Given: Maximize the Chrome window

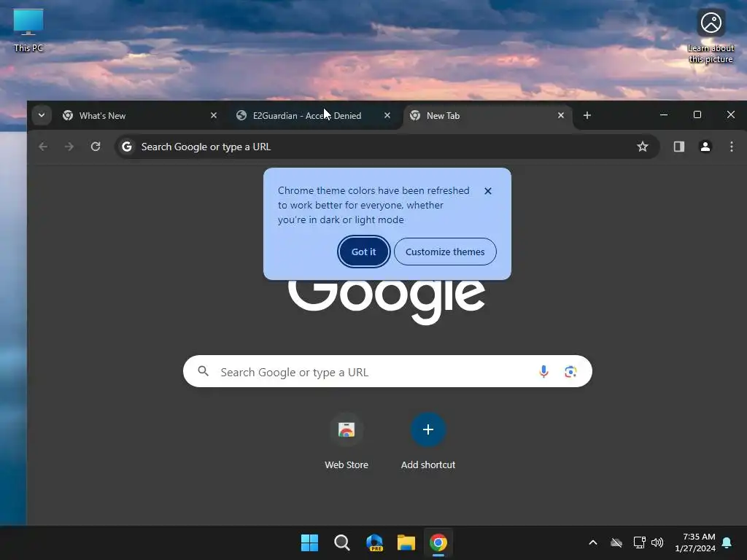Looking at the screenshot, I should click(x=697, y=114).
